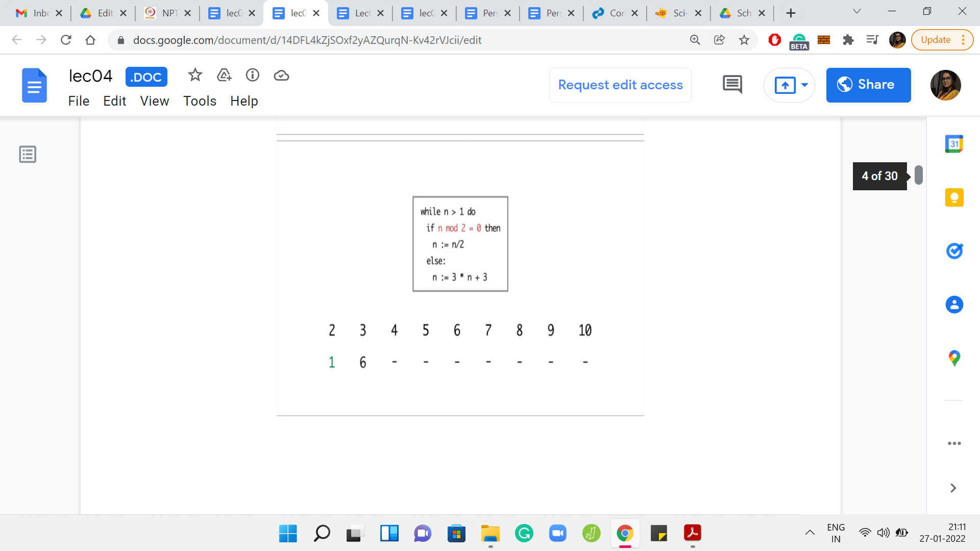980x551 pixels.
Task: Open Google Maps side panel
Action: point(954,358)
